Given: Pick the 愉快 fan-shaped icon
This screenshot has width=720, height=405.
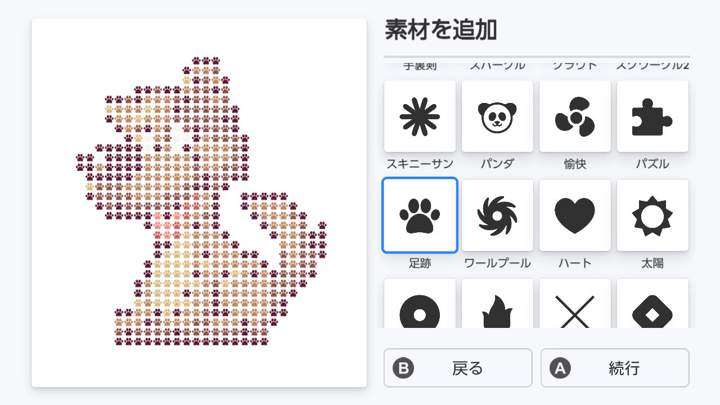Looking at the screenshot, I should 575,117.
